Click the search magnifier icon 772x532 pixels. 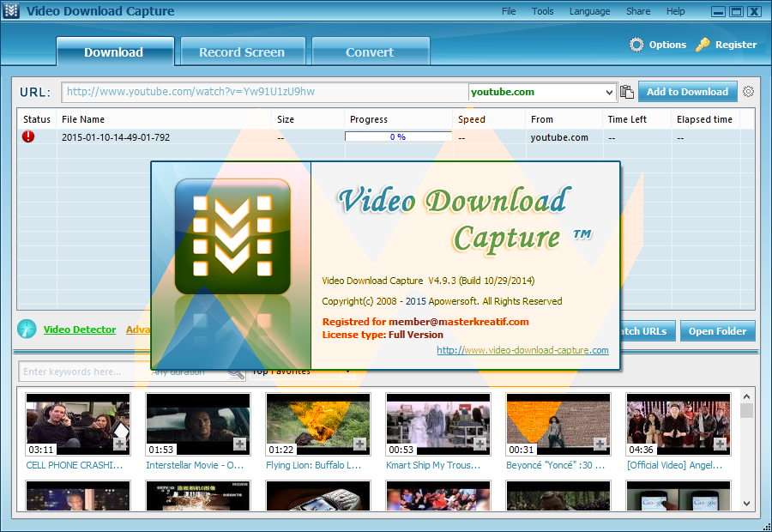pos(236,373)
